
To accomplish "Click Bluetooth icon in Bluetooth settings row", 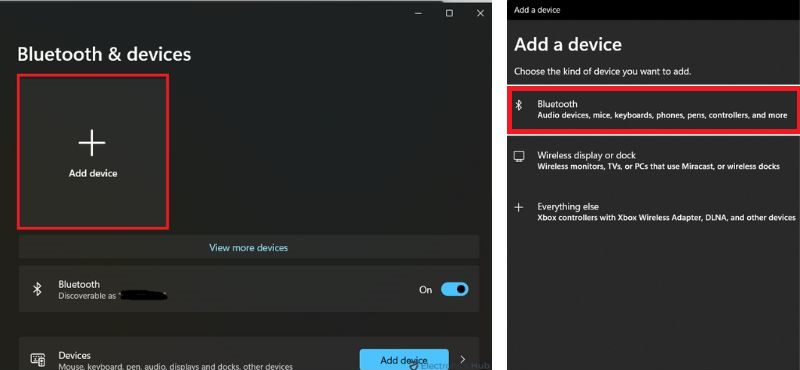I will click(x=37, y=289).
